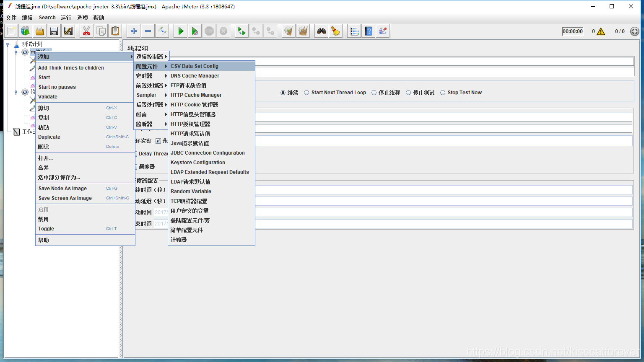Image resolution: width=644 pixels, height=362 pixels.
Task: Click the second thread group gear icon
Action: [x=25, y=92]
